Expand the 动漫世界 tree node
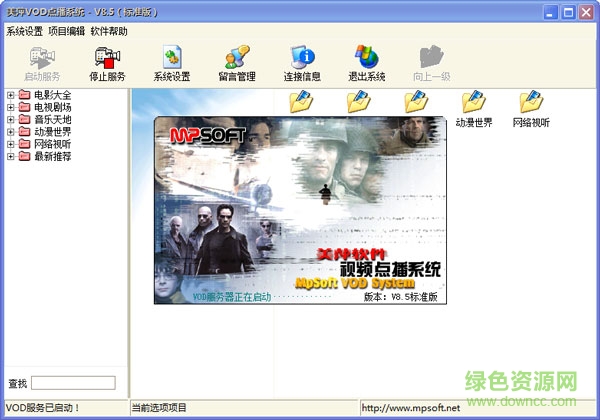This screenshot has width=600, height=420. click(11, 132)
